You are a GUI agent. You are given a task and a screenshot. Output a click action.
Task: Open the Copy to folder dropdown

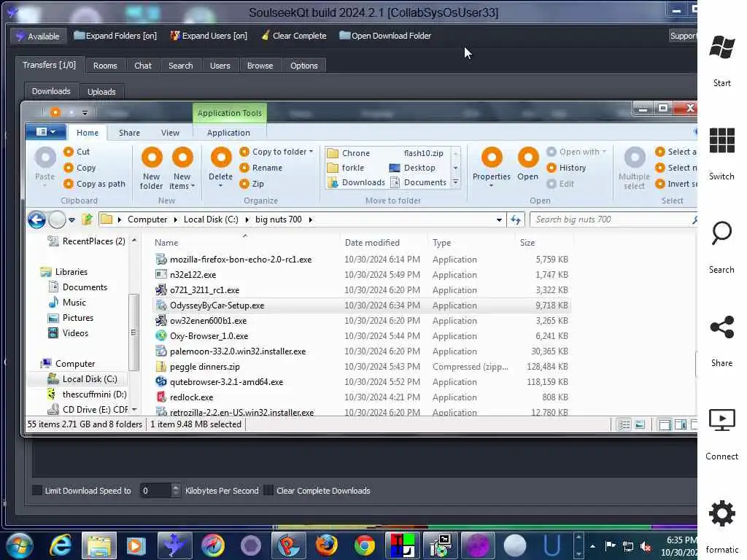(x=276, y=152)
